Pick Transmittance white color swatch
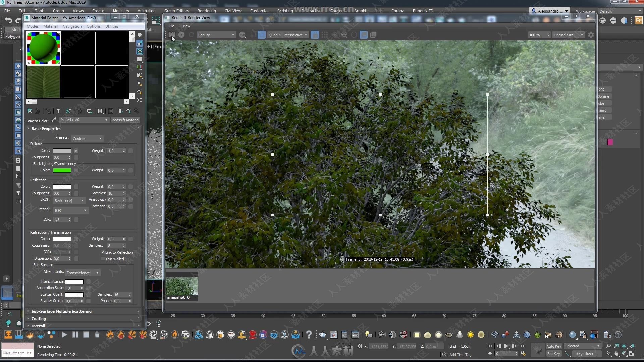Viewport: 644px width, 362px height. (74, 282)
